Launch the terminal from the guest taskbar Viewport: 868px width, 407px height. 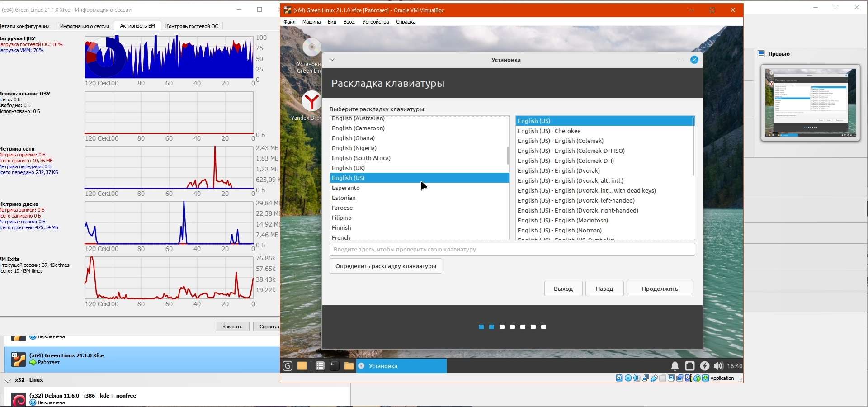(x=335, y=366)
